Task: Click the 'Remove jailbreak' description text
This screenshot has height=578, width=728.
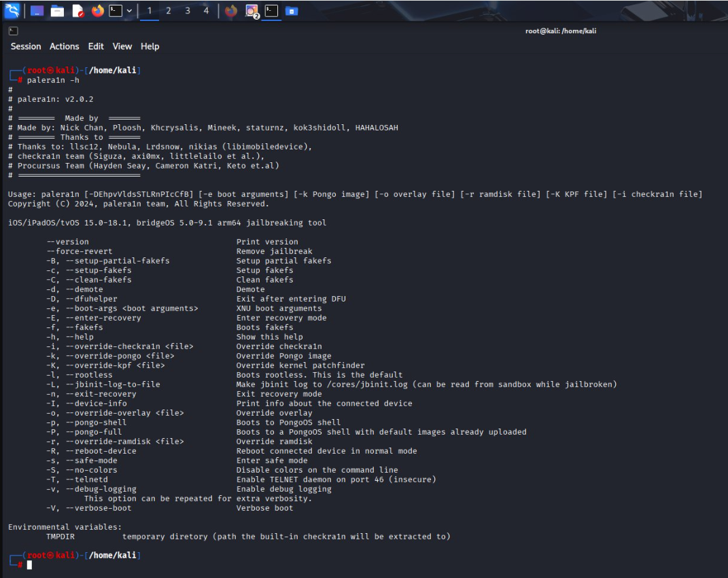Action: pos(275,251)
